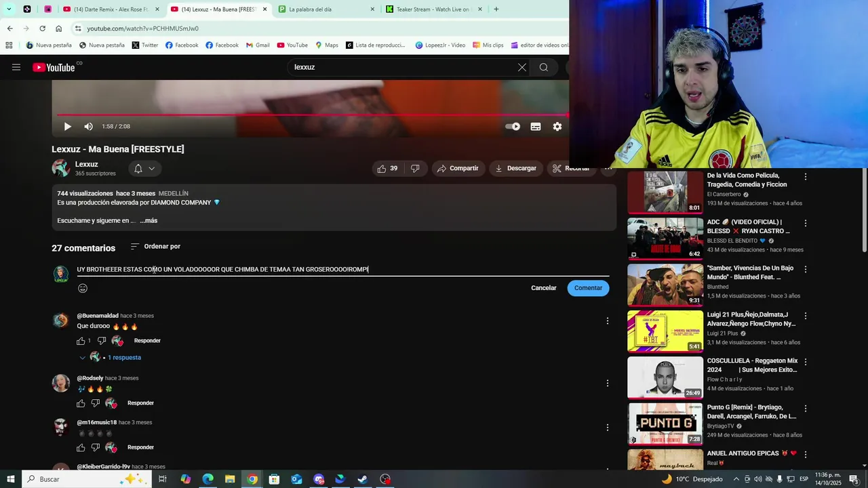
Task: Like the @Rodsely comment
Action: [x=81, y=403]
